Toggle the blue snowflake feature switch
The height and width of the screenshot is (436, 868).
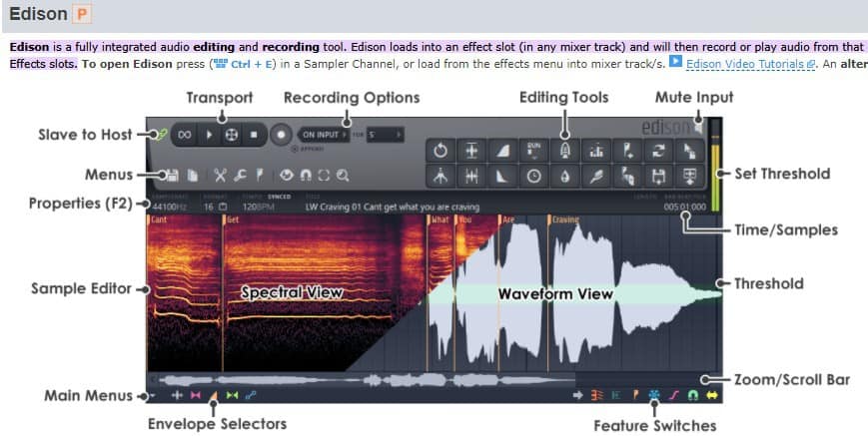tap(654, 396)
